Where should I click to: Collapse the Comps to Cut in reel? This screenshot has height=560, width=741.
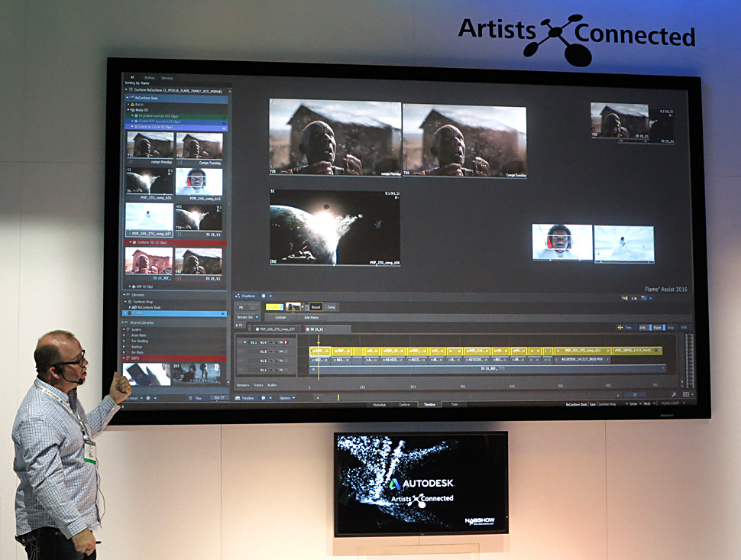pos(132,127)
